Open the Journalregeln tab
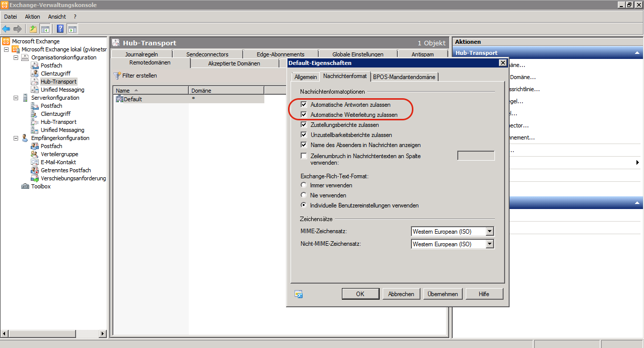644x348 pixels. click(x=141, y=54)
